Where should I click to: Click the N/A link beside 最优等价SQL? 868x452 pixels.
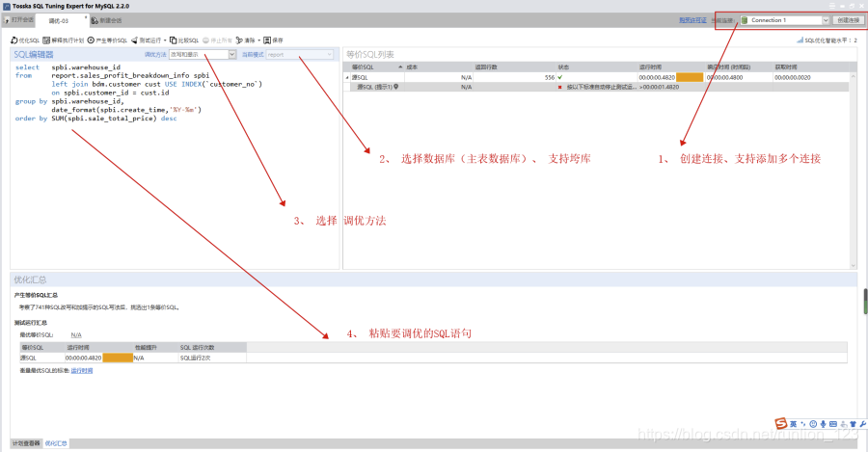[76, 334]
